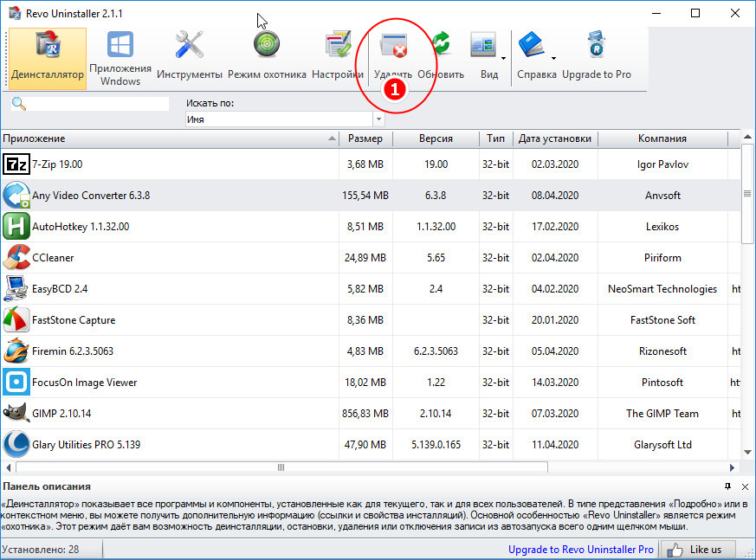
Task: Click the Like us button
Action: click(698, 550)
